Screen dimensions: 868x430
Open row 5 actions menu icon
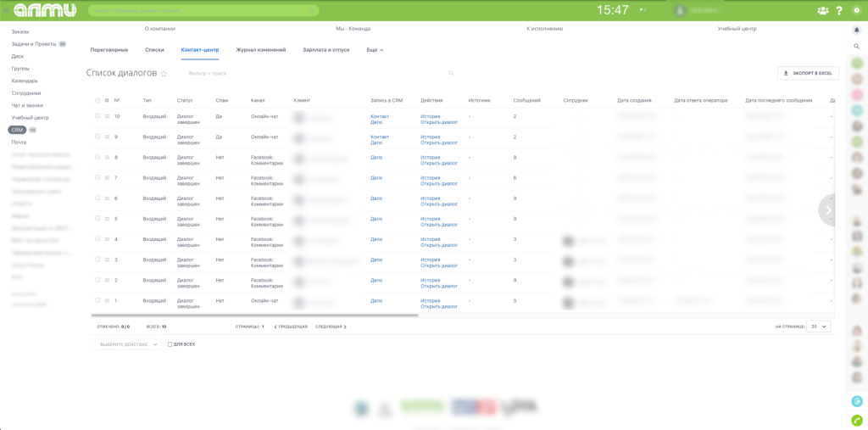click(107, 219)
